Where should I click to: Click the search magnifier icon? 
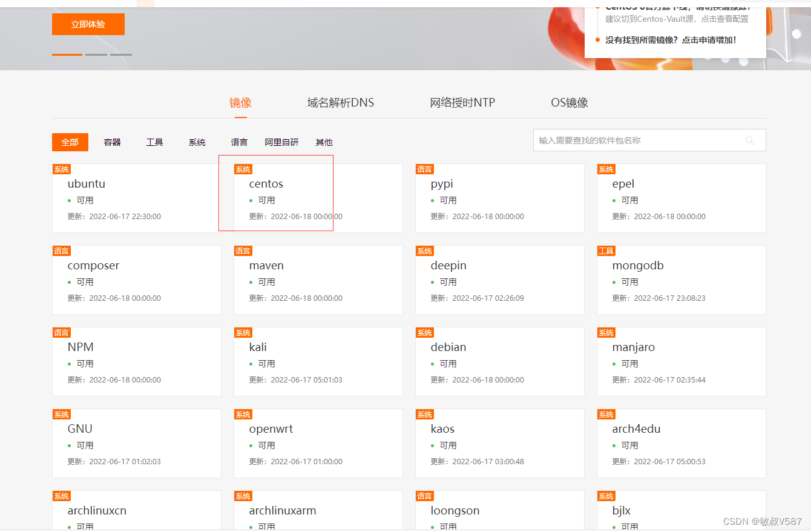(x=750, y=140)
